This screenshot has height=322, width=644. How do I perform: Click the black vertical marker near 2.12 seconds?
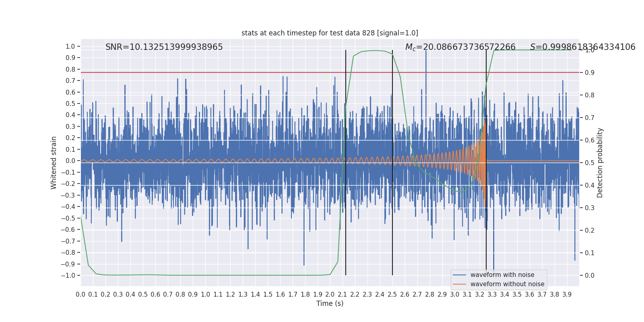pyautogui.click(x=346, y=163)
